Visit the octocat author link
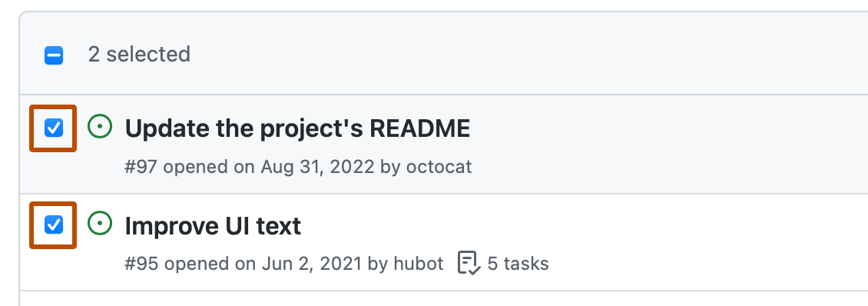 [x=439, y=167]
